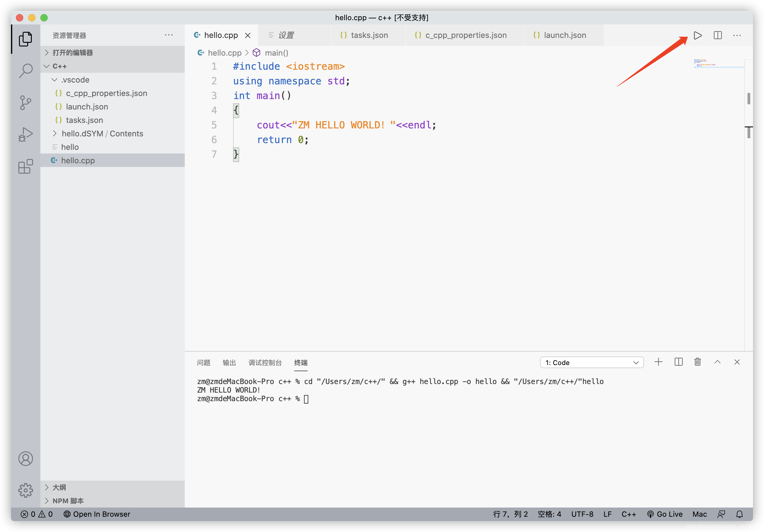Open the Accounts menu icon

pyautogui.click(x=25, y=459)
